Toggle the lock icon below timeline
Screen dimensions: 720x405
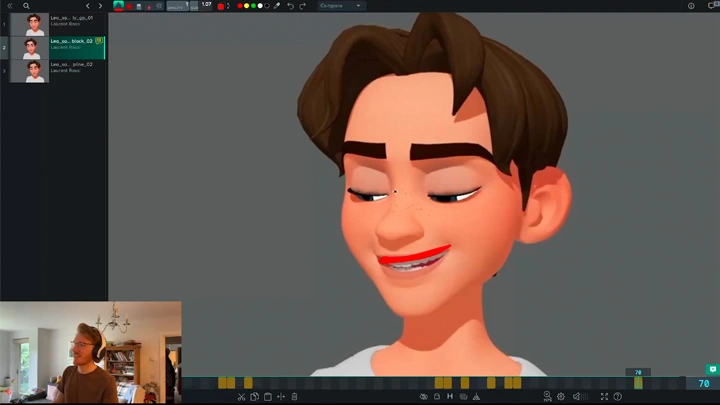(437, 397)
